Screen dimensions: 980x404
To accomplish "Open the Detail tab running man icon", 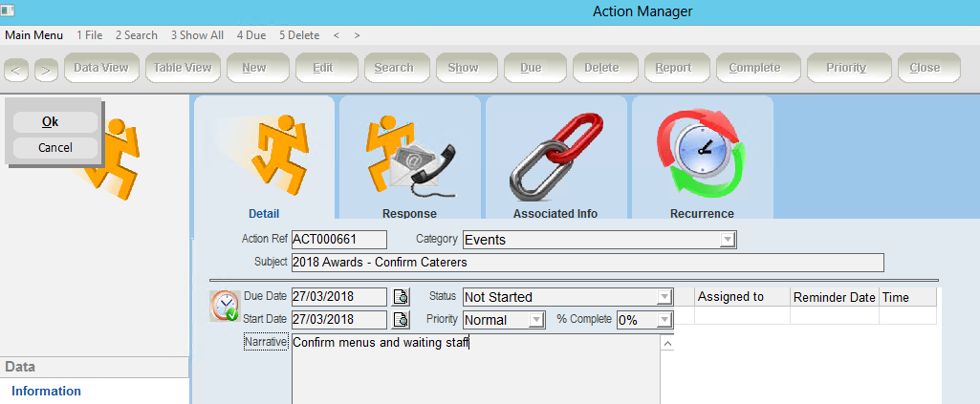I will click(x=265, y=153).
